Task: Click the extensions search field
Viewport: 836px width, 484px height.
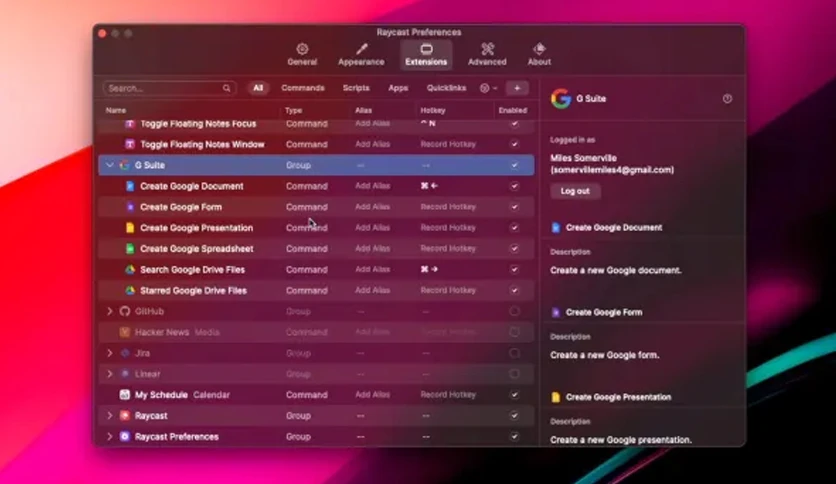Action: click(x=170, y=88)
